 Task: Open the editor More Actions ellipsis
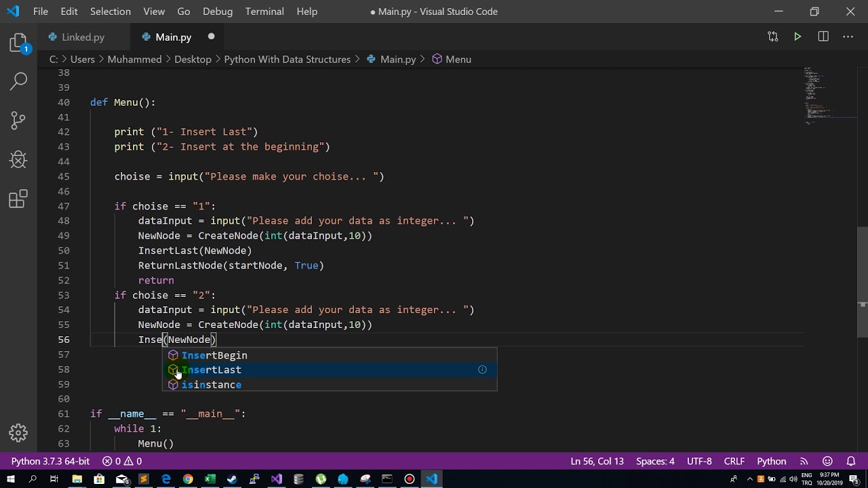pyautogui.click(x=848, y=37)
